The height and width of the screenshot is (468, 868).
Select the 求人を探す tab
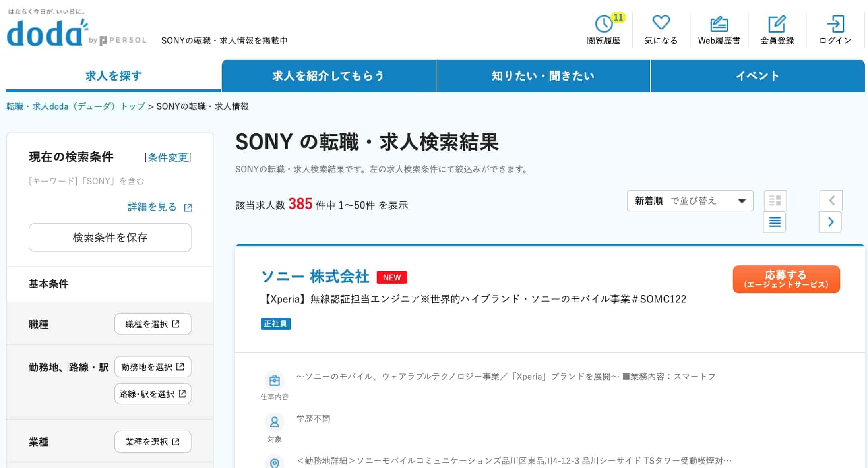pyautogui.click(x=114, y=75)
